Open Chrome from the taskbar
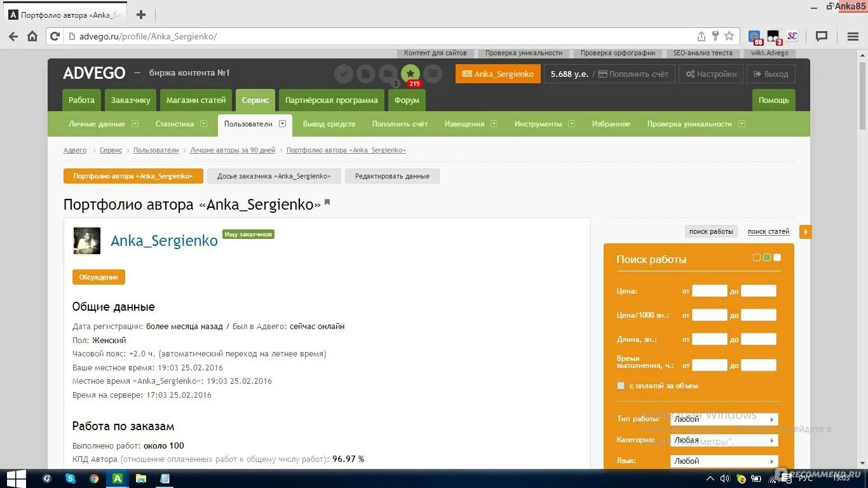 (94, 478)
